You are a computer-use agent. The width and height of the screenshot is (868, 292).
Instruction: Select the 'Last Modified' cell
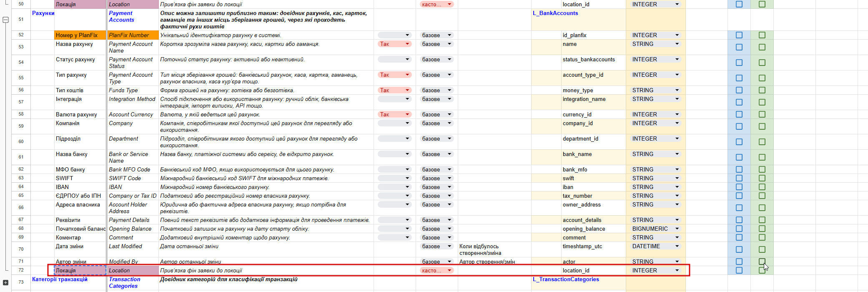coord(133,249)
